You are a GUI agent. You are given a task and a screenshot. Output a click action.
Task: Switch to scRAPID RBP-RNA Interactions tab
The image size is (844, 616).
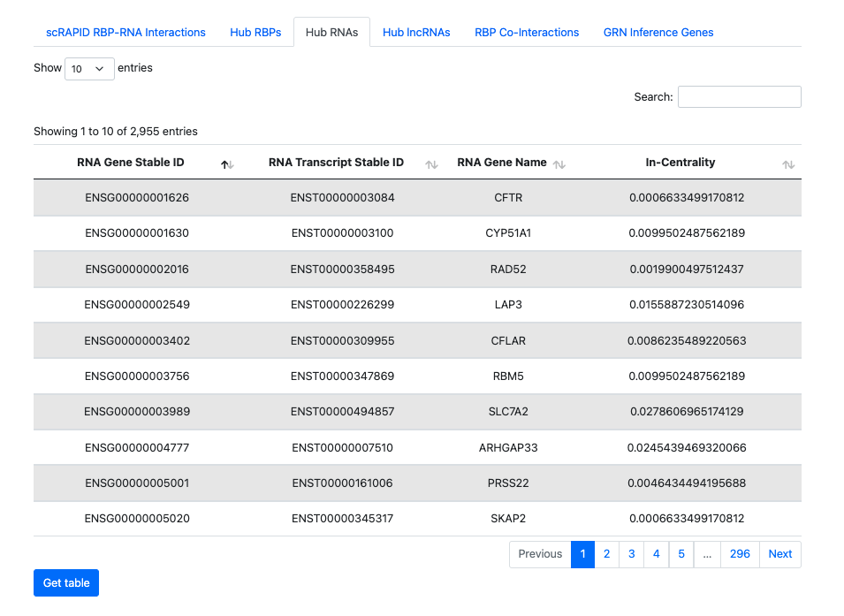pyautogui.click(x=125, y=33)
